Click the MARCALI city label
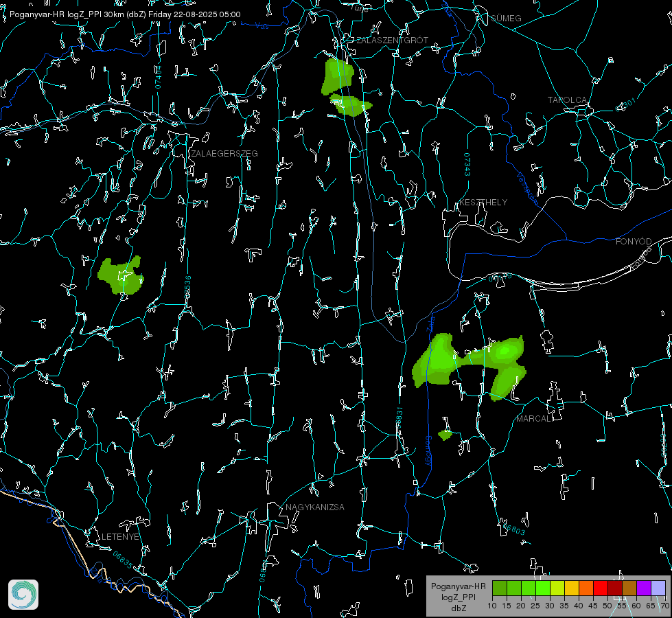 [535, 419]
